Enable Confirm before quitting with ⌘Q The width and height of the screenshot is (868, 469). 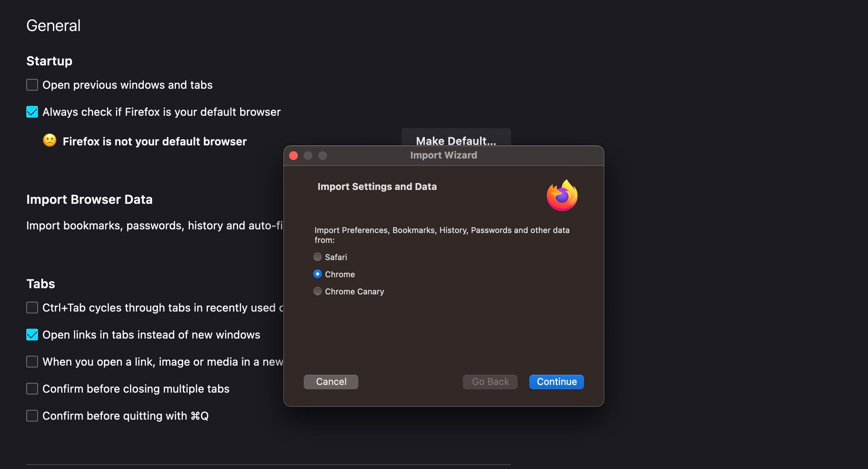(x=32, y=415)
